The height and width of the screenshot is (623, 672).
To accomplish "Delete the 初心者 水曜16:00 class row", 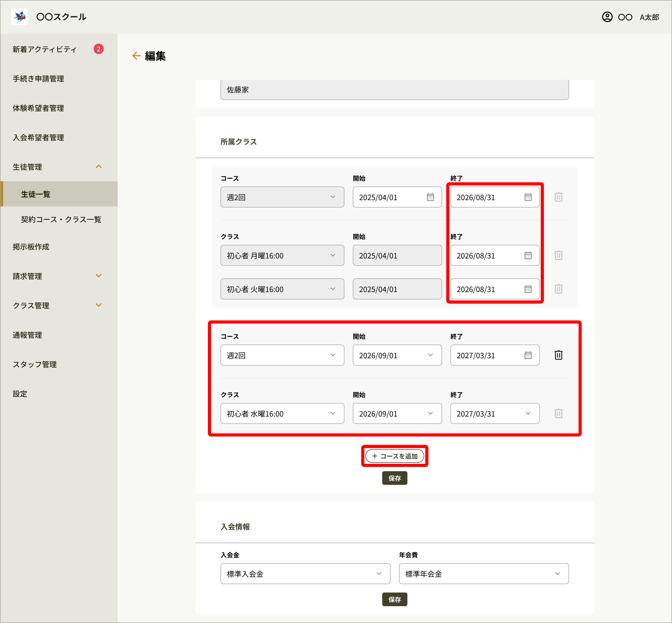I will click(x=559, y=414).
